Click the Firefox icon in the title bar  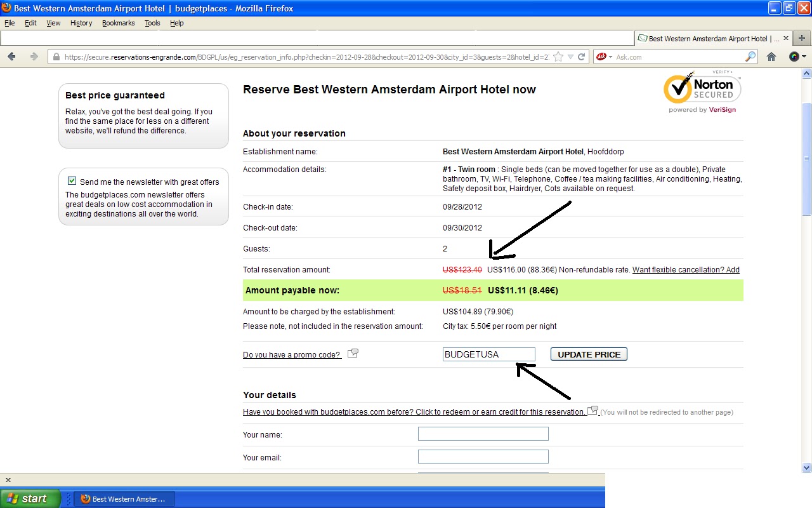click(6, 8)
